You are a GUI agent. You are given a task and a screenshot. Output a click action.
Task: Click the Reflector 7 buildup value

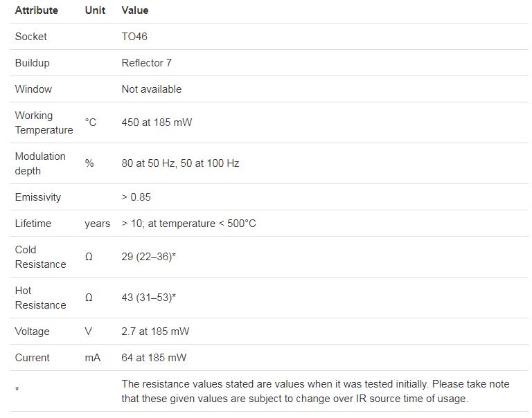coord(146,63)
